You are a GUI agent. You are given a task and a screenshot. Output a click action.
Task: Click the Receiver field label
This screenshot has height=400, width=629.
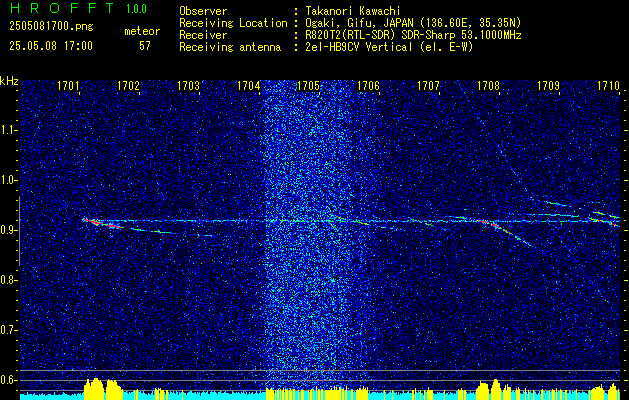click(203, 35)
